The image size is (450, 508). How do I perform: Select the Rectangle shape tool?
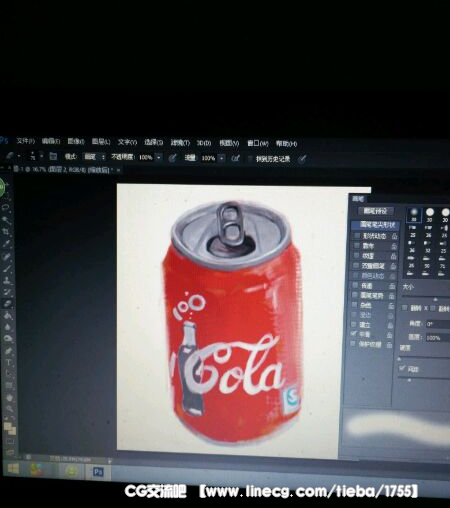tap(9, 386)
